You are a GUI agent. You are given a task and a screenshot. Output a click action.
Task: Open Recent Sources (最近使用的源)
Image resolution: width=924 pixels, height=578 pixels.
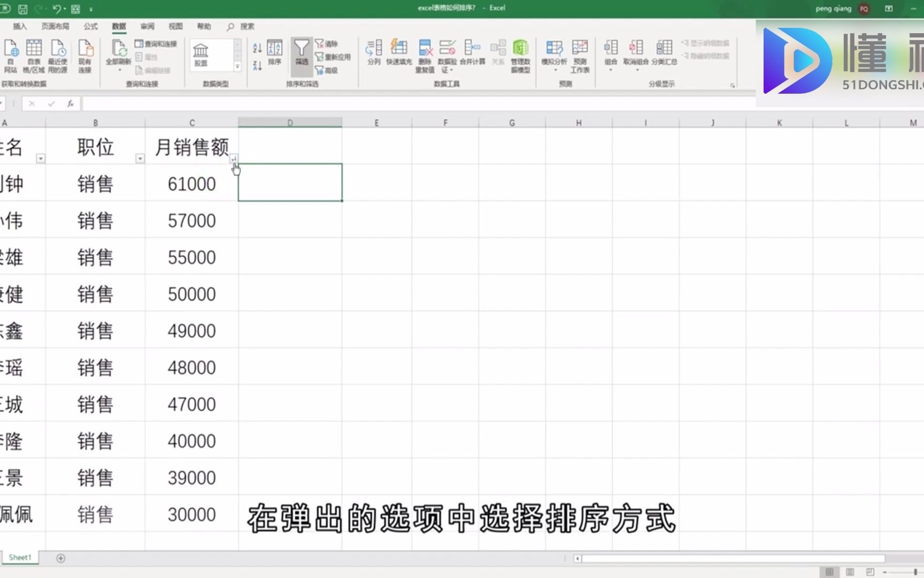(58, 55)
